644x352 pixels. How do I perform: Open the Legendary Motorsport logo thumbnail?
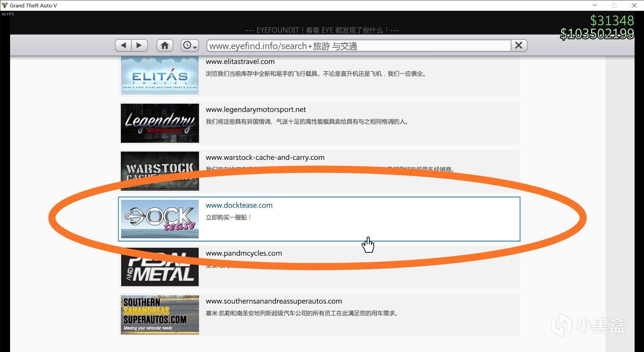160,123
